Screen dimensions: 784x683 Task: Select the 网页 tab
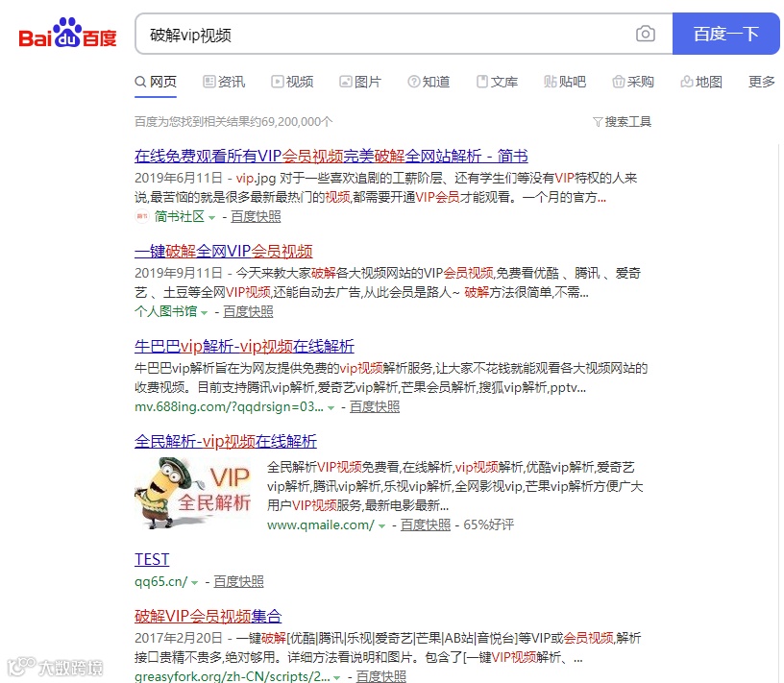pos(156,82)
